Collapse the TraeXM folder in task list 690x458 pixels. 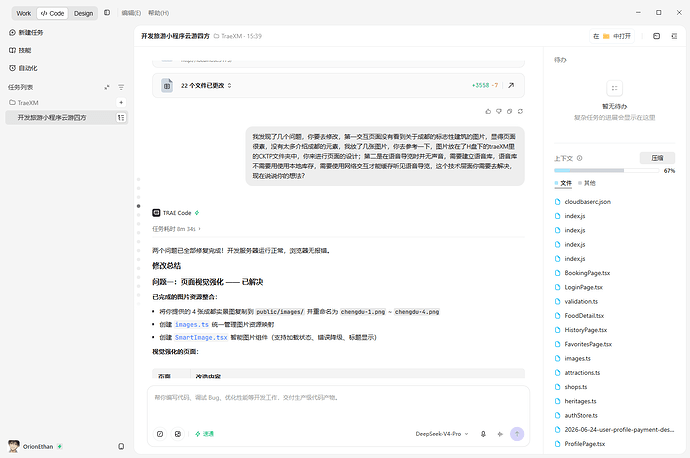[24, 103]
